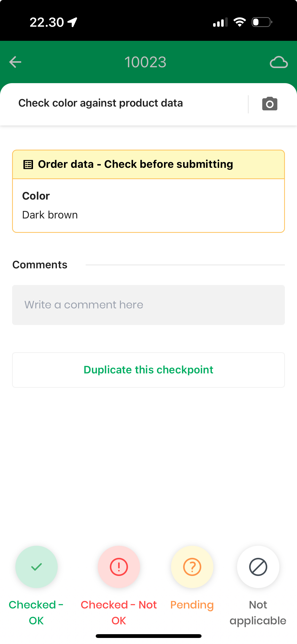The image size is (297, 644).
Task: Click Duplicate this checkpoint button
Action: pos(148,370)
